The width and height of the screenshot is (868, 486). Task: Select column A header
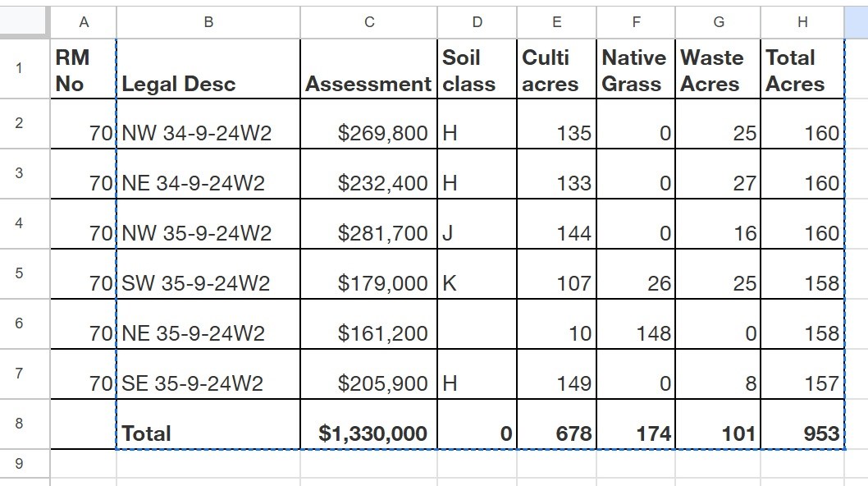point(84,22)
